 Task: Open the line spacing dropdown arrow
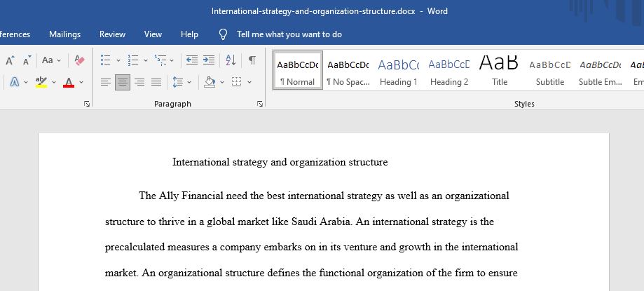(x=189, y=82)
